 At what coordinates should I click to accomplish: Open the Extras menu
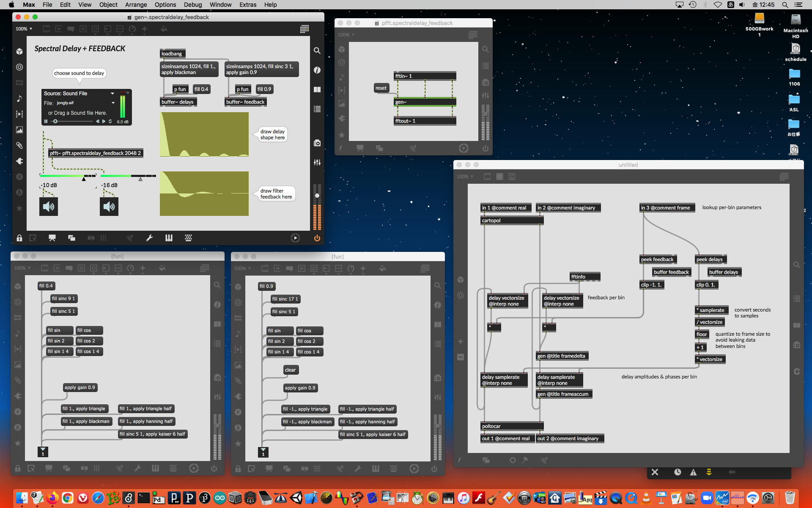tap(247, 5)
